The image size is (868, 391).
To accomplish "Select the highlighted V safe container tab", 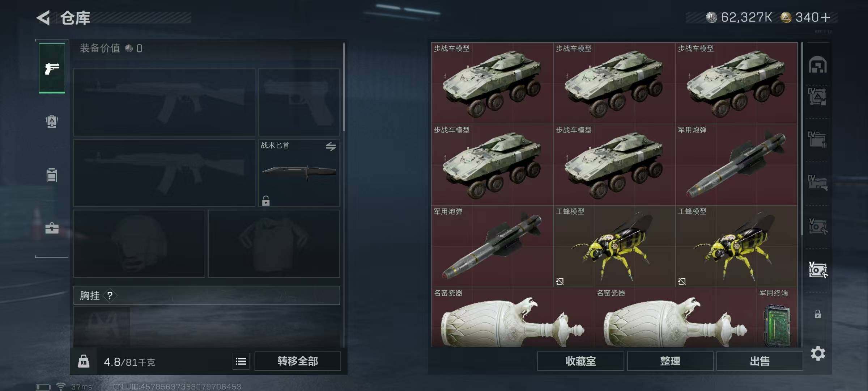I will (x=818, y=270).
